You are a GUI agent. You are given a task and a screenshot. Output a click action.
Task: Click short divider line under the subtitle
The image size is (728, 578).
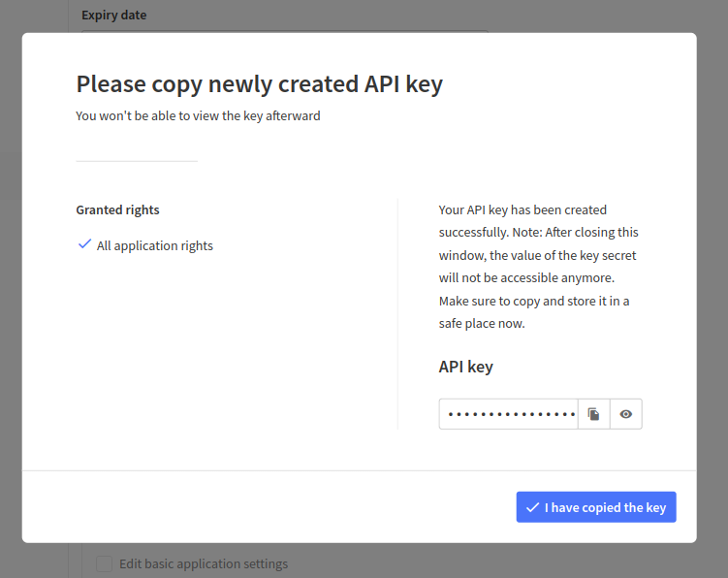pos(137,161)
